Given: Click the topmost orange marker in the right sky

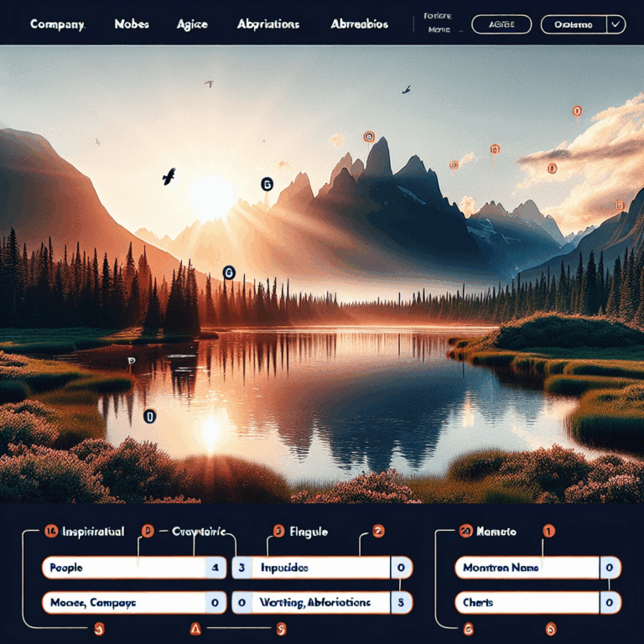Looking at the screenshot, I should point(577,111).
